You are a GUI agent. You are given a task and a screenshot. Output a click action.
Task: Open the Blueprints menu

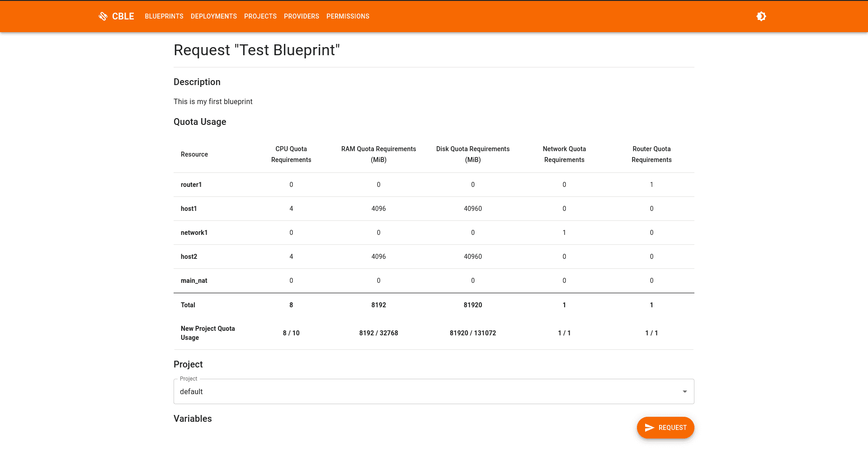point(164,16)
